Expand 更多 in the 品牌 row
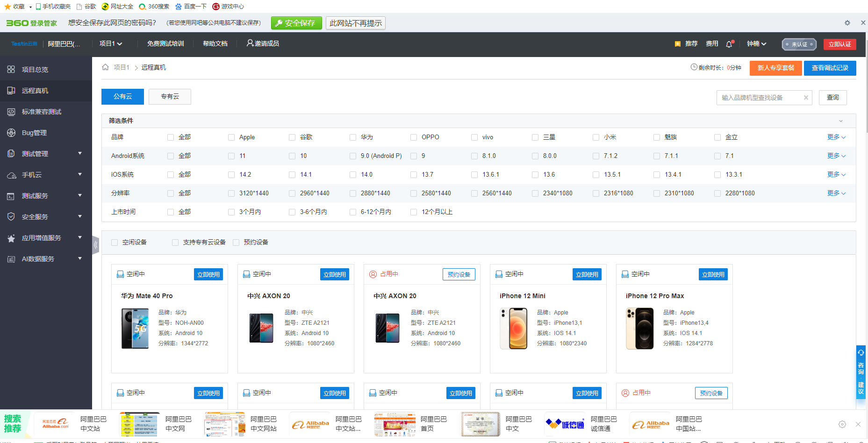The height and width of the screenshot is (443, 868). pos(836,137)
